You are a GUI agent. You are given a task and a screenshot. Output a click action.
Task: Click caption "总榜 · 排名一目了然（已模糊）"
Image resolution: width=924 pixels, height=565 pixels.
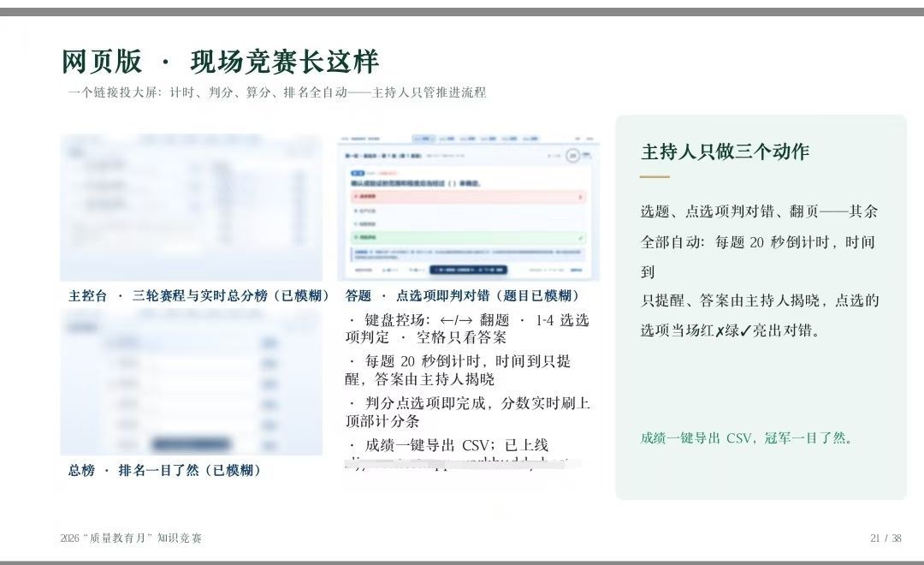click(164, 470)
